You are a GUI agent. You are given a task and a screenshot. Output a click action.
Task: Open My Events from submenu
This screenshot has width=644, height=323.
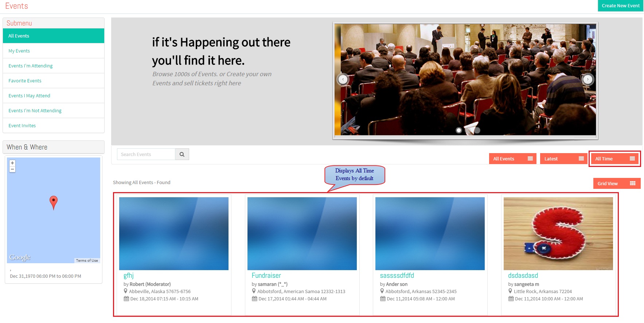click(x=54, y=51)
